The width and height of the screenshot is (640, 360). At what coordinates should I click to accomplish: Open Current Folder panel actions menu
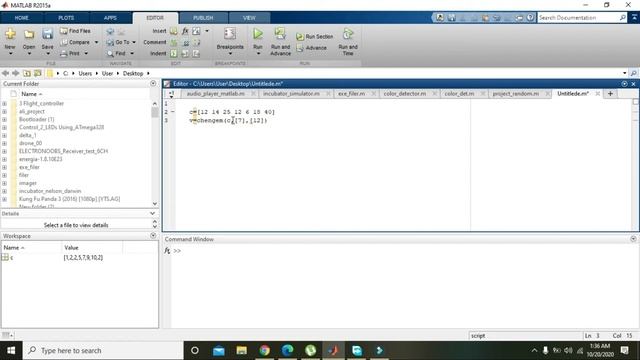coord(153,84)
